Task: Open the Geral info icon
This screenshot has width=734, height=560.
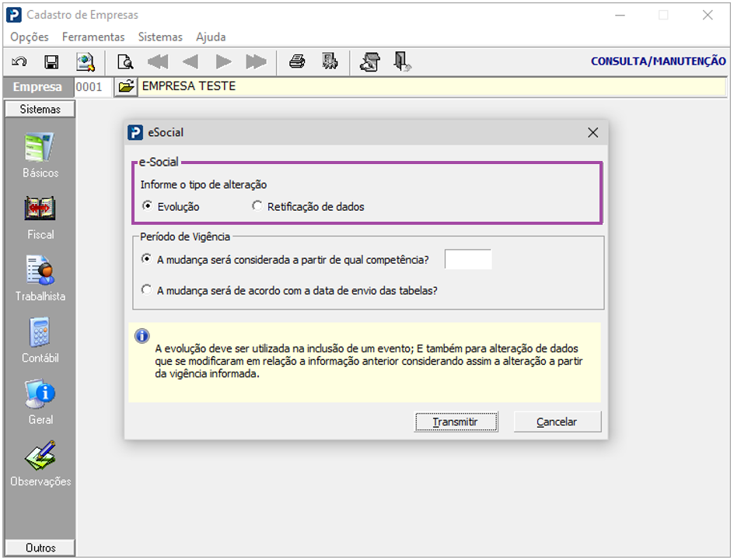Action: [40, 394]
